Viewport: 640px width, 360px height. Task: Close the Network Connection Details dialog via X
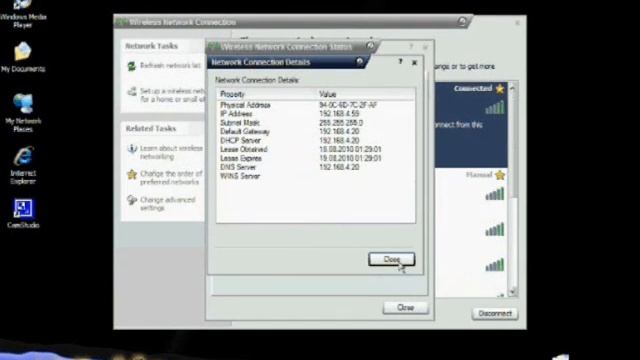click(x=414, y=62)
